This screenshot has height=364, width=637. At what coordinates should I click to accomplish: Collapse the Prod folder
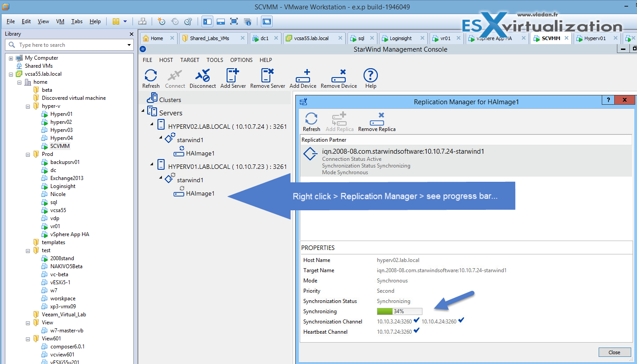point(28,154)
